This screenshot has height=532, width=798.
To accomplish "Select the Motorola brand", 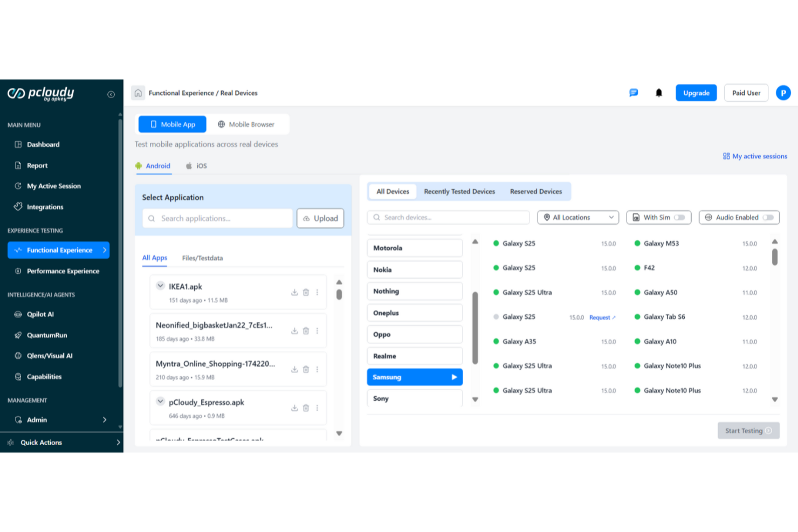I will click(415, 248).
